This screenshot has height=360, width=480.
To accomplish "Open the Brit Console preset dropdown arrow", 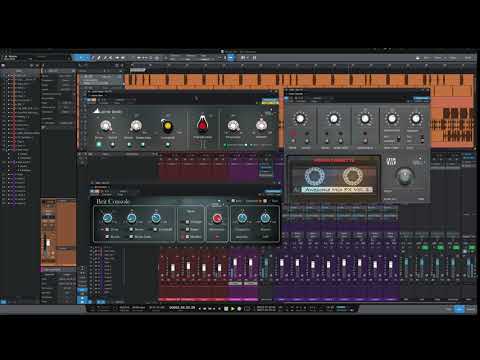I will click(219, 201).
